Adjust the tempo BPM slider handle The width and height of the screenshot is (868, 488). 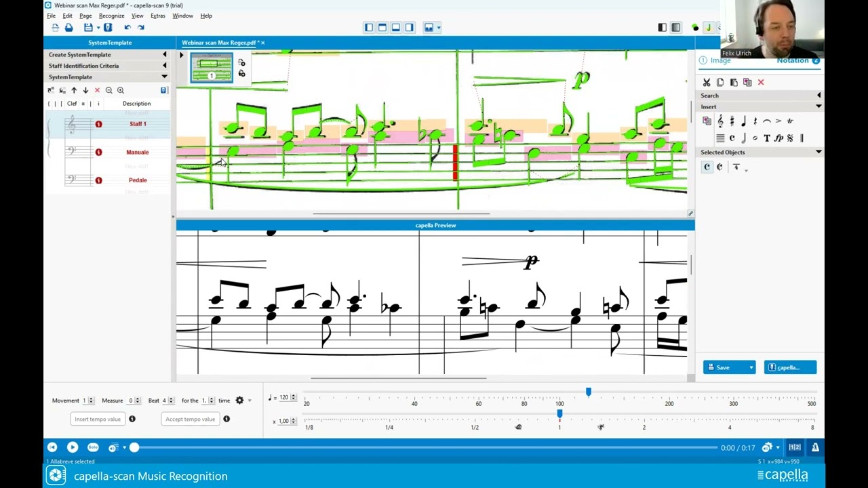(589, 392)
